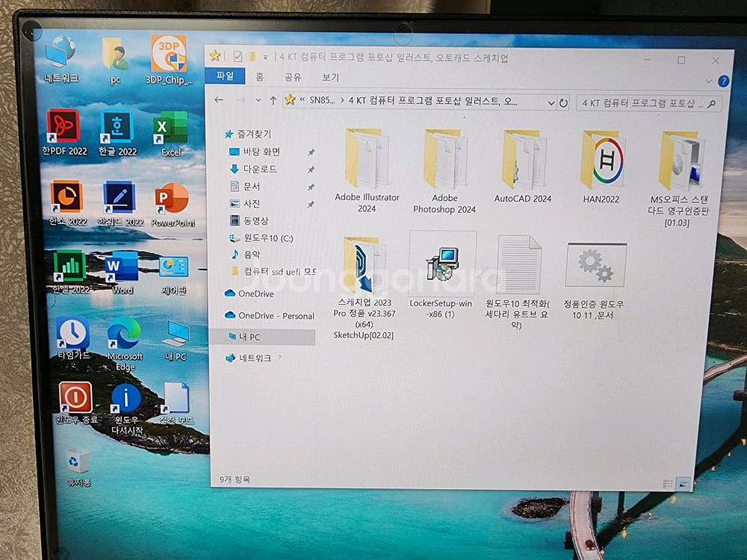Open the address bar dropdown arrow
Image resolution: width=747 pixels, height=560 pixels.
(551, 103)
